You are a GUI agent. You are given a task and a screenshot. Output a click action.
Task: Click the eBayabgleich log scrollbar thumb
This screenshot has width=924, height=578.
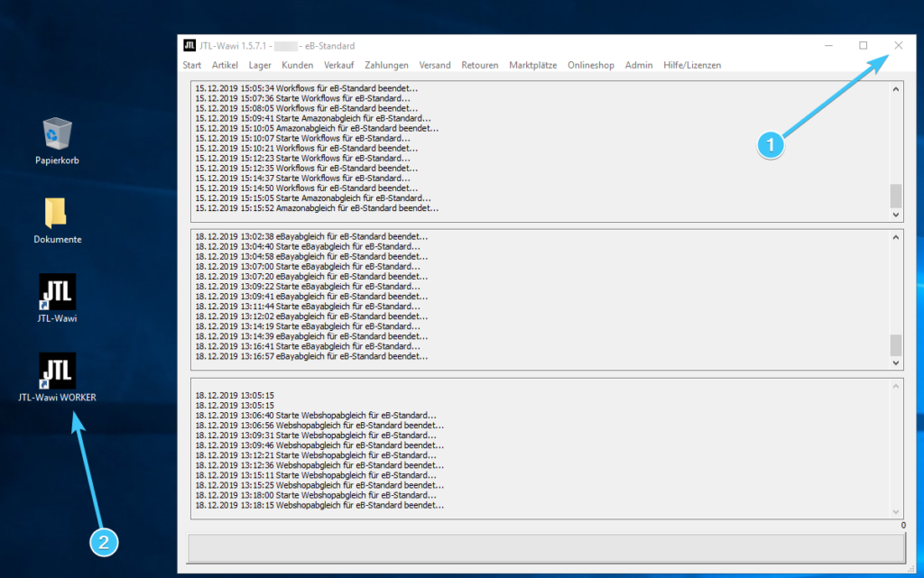[x=896, y=345]
